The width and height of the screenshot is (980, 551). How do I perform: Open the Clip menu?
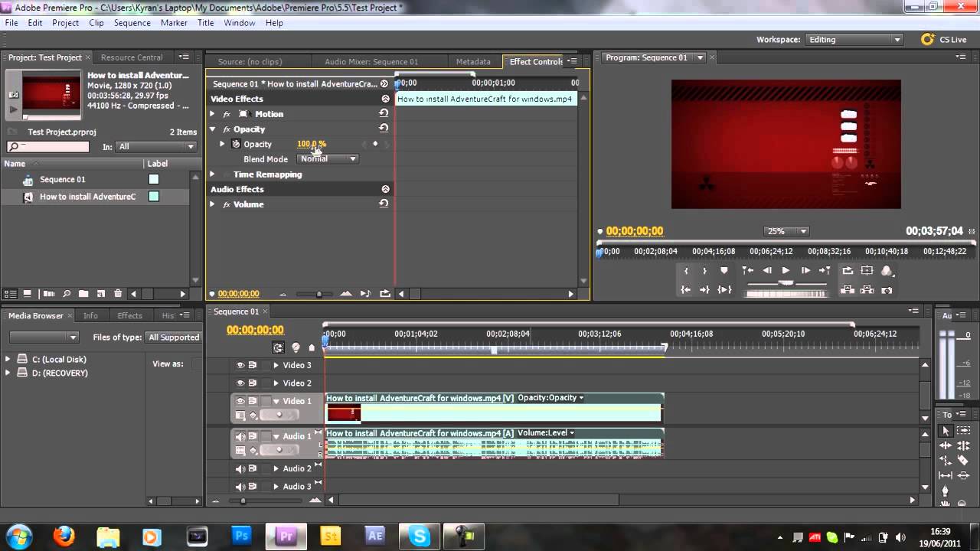[96, 23]
